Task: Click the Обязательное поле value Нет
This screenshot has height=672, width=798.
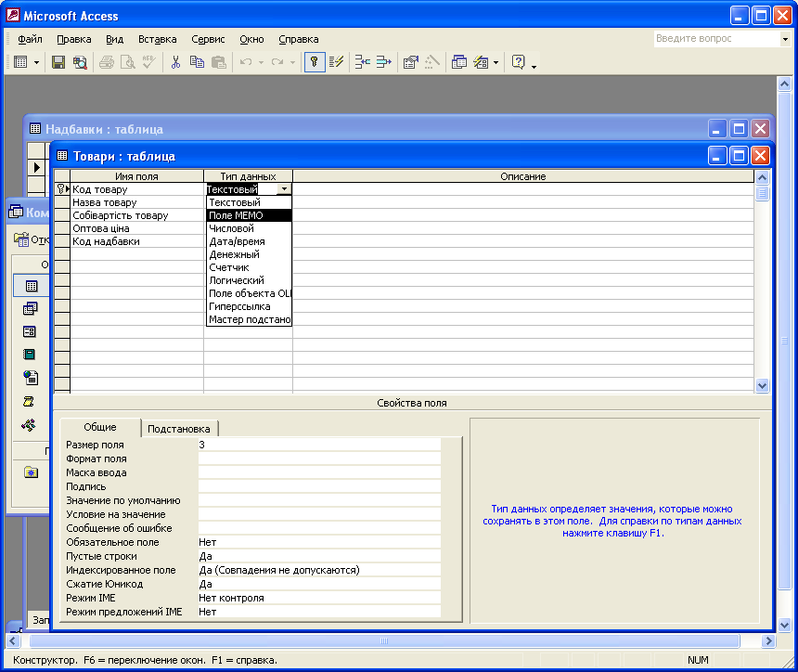Action: (x=319, y=542)
